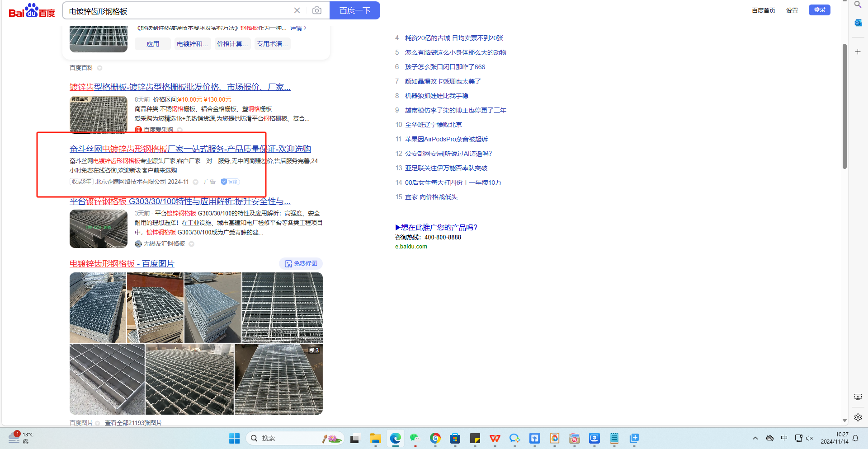This screenshot has height=449, width=868.
Task: Click 想在此推广您的产品吗? link
Action: point(436,227)
